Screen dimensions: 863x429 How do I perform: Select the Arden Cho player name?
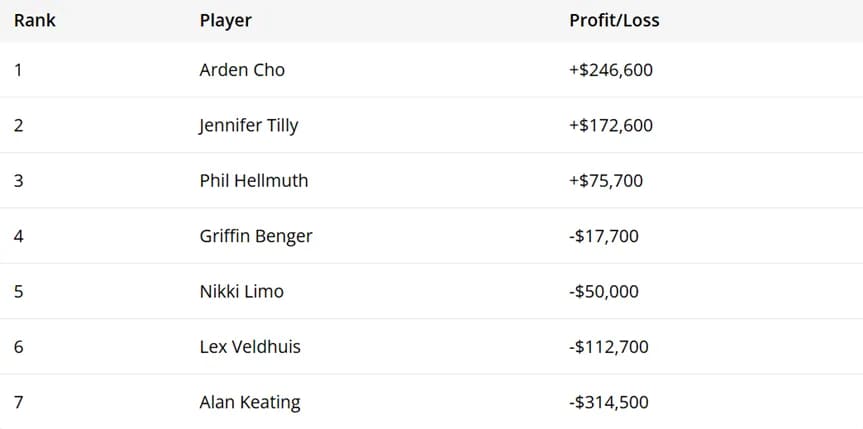point(242,70)
